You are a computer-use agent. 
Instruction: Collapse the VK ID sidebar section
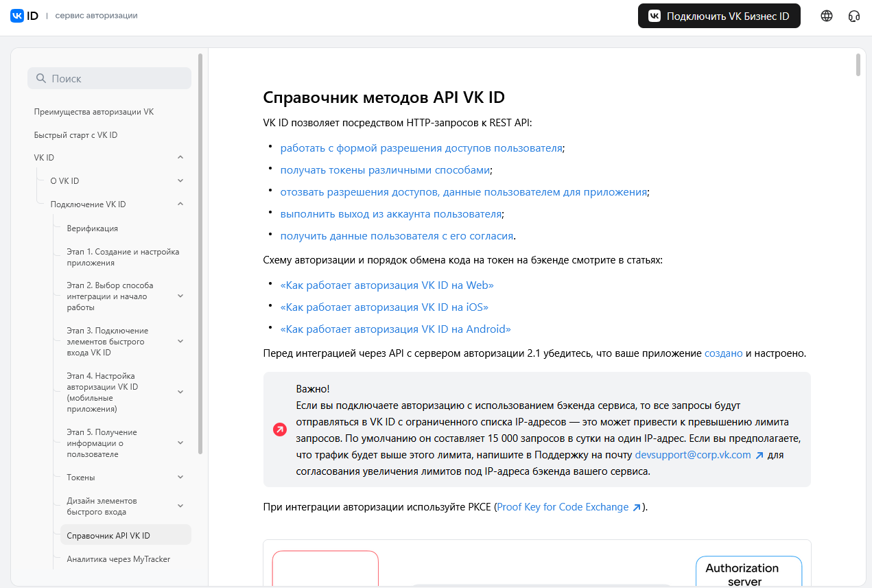point(180,158)
